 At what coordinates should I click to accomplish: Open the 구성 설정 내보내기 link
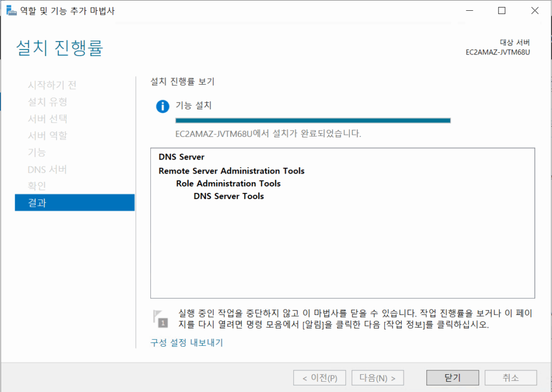[187, 342]
